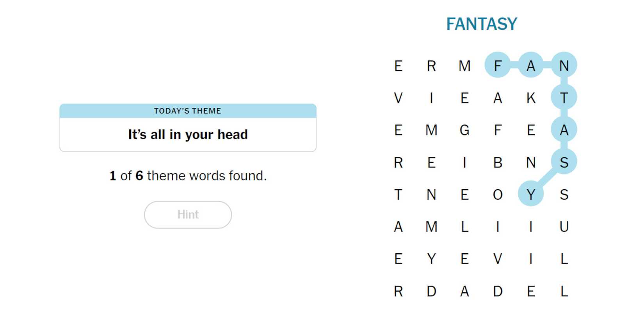The width and height of the screenshot is (644, 322).
Task: Select the highlighted N tile
Action: click(564, 65)
